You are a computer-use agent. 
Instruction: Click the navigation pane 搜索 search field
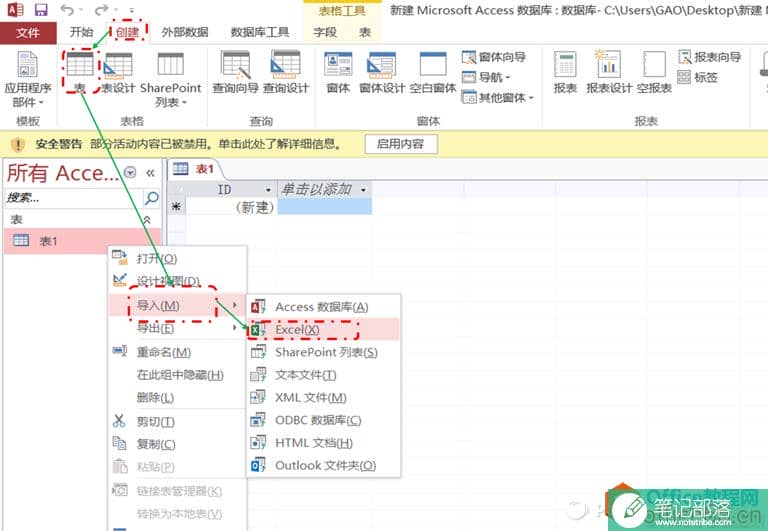click(73, 198)
